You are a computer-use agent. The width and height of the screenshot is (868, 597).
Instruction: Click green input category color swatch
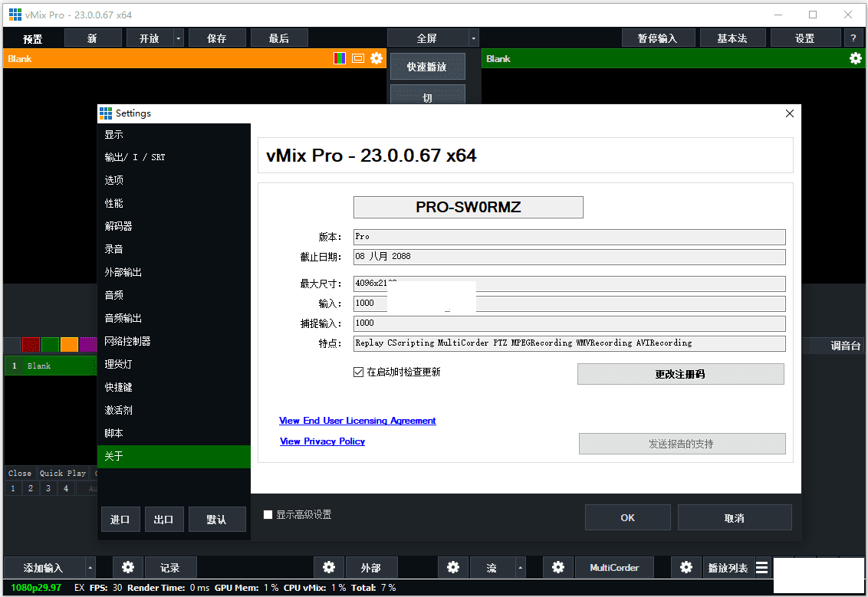coord(51,344)
